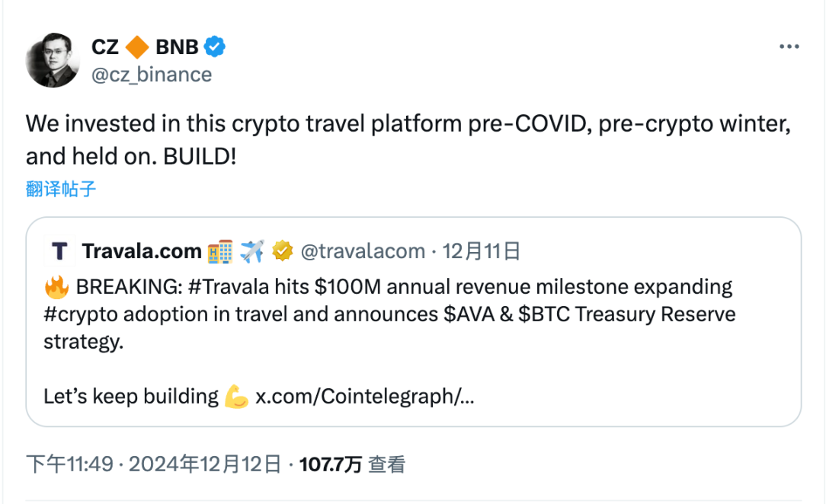Click the blue verified badge beside BNB
This screenshot has width=826, height=504.
[216, 47]
